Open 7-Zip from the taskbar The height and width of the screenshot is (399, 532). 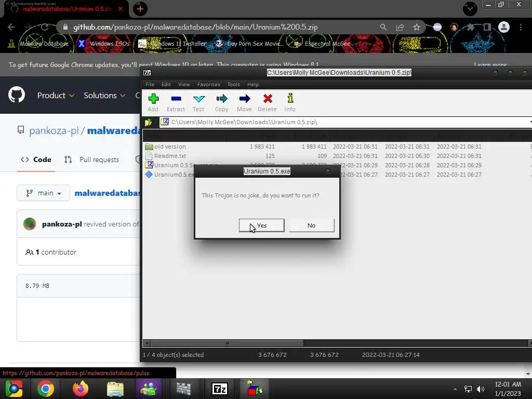click(220, 389)
